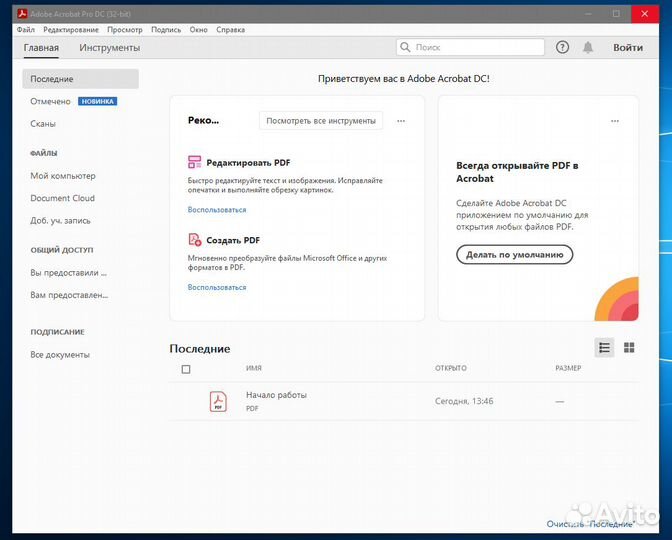Open the Просмотр menu

click(125, 30)
